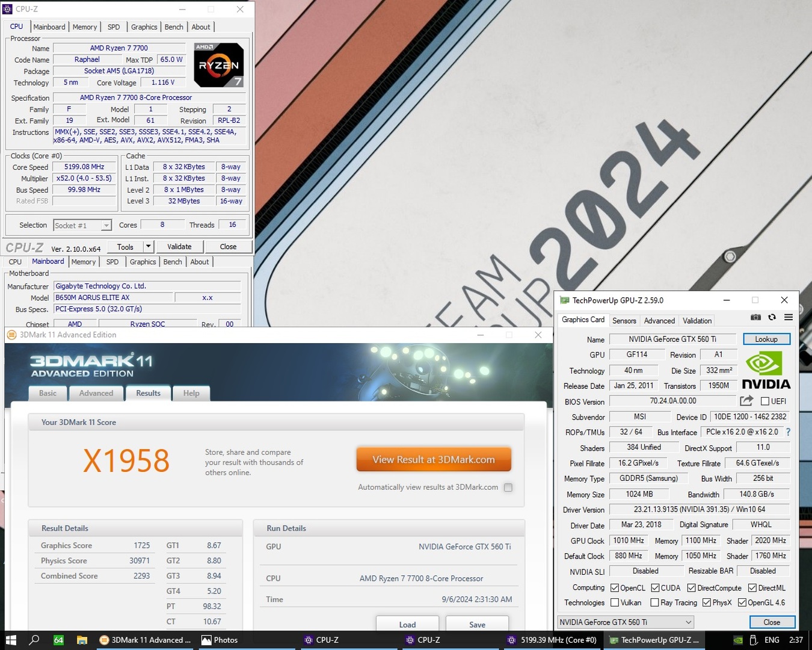Click the Load button in 3DMark
Image resolution: width=812 pixels, height=650 pixels.
(x=407, y=624)
